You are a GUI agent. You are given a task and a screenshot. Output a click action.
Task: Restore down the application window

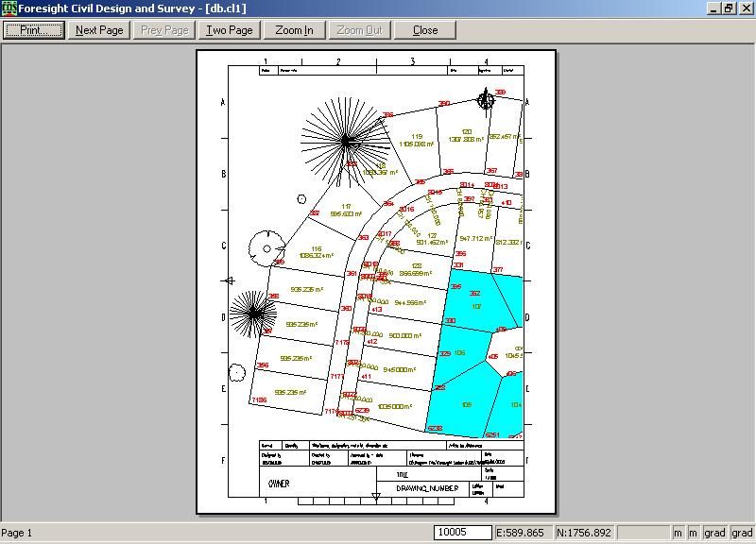pyautogui.click(x=729, y=8)
